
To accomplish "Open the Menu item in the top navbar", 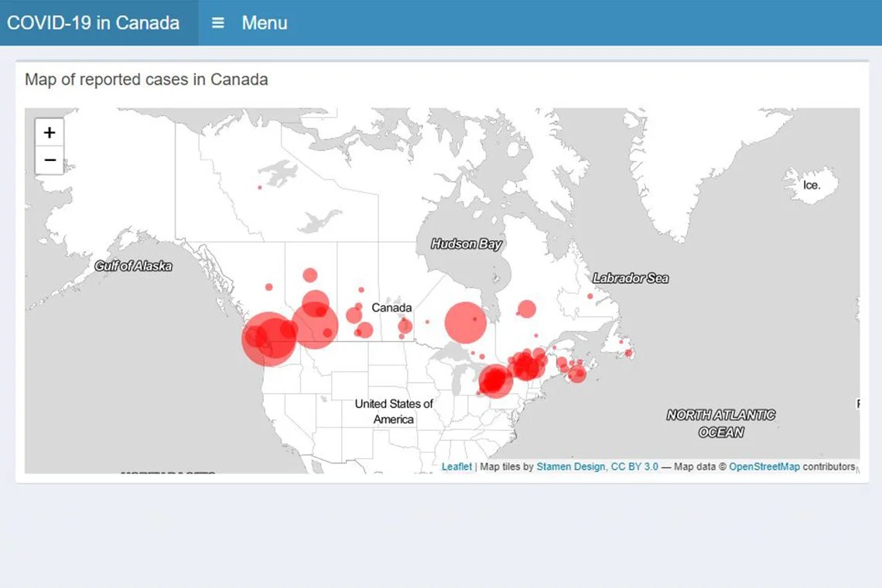I will [x=265, y=23].
